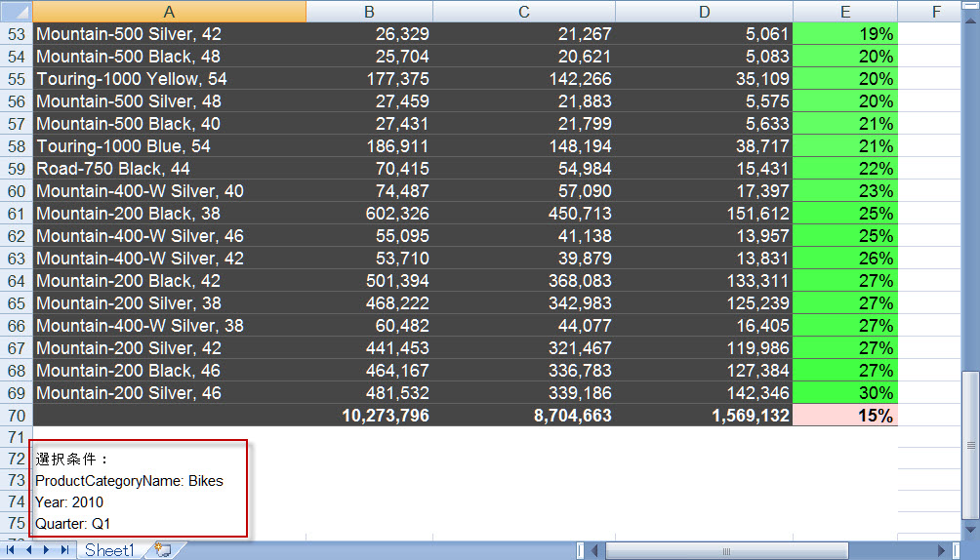980x560 pixels.
Task: Select cell 'Touring-1000 Blue, 54'
Action: coord(170,146)
